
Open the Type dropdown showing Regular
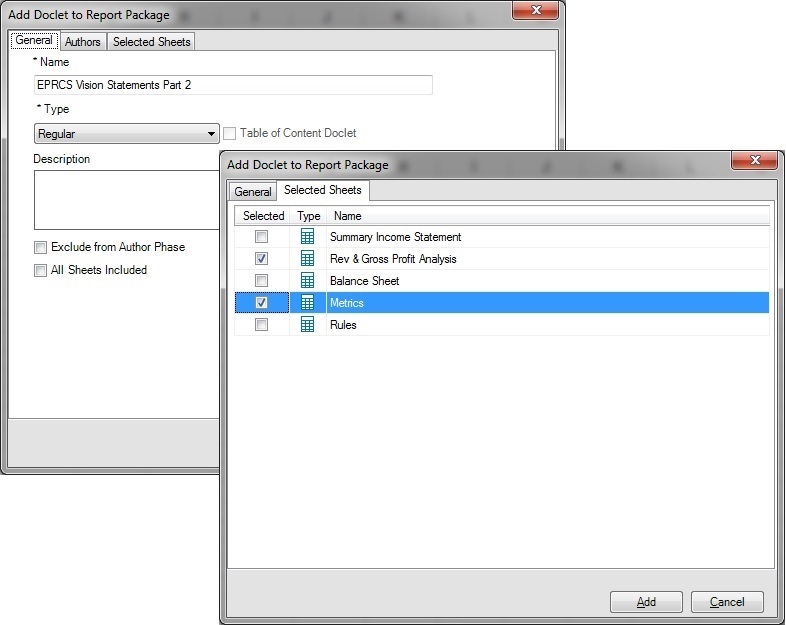click(x=127, y=134)
